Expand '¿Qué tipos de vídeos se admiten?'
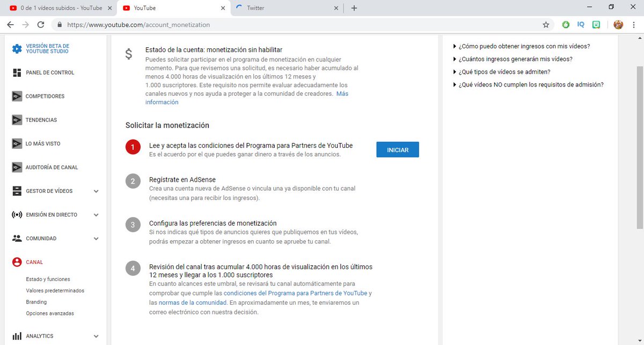Viewport: 644px width, 345px height. [502, 71]
